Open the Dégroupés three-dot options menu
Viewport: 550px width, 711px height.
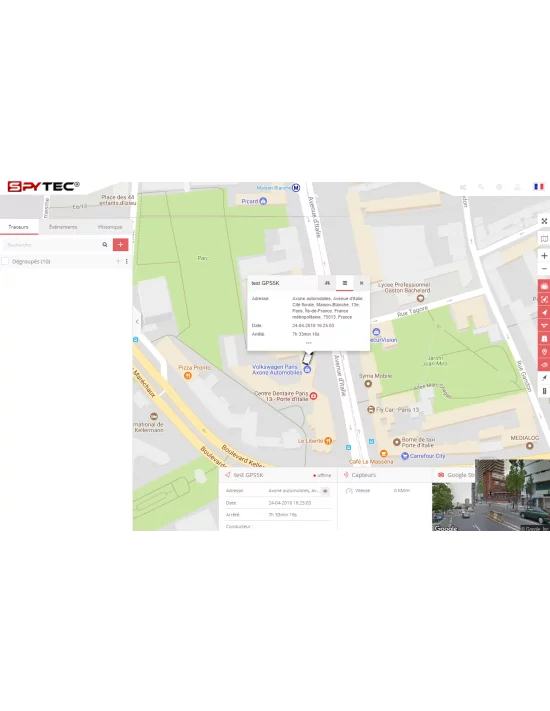(127, 261)
